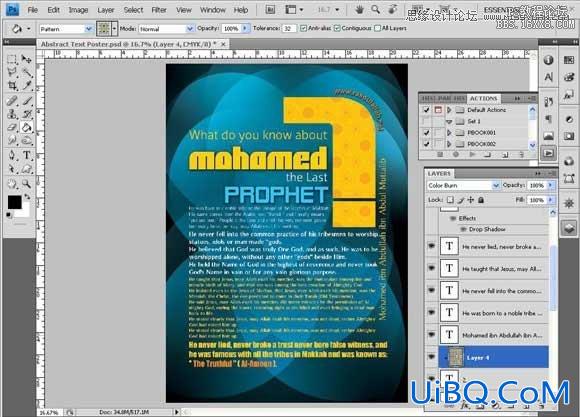Select the Lasso tool
Viewport: 580px width, 417px height.
pyautogui.click(x=12, y=72)
